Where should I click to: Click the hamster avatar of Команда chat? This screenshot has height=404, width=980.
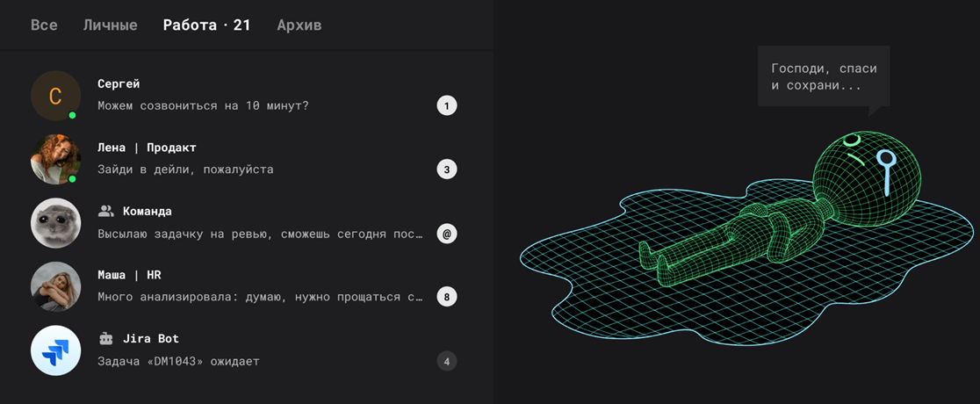pyautogui.click(x=55, y=223)
